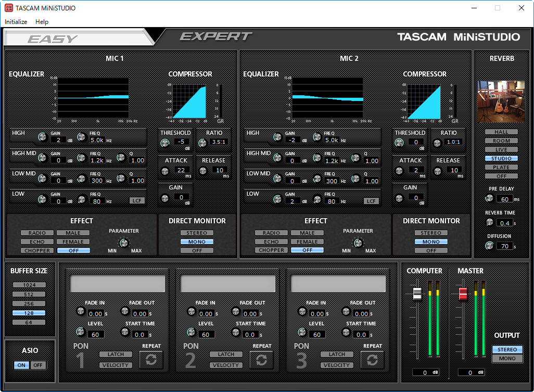Click the PON 3 sample display box
The height and width of the screenshot is (392, 534).
pos(338,284)
